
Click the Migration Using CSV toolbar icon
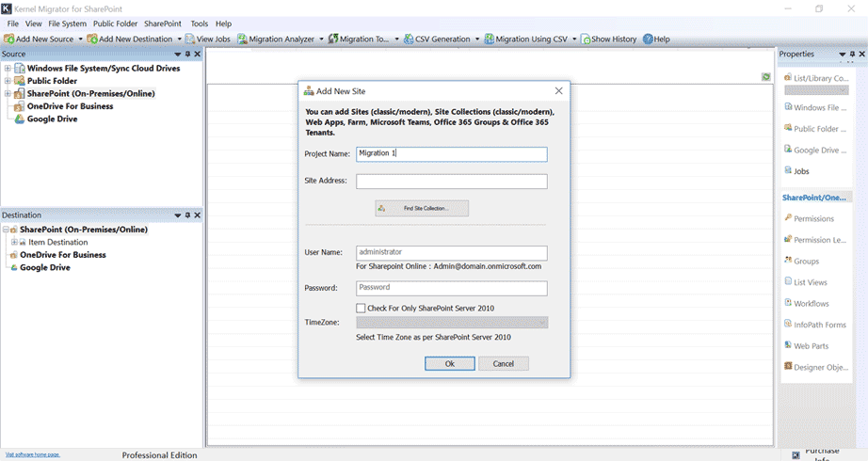click(x=490, y=39)
